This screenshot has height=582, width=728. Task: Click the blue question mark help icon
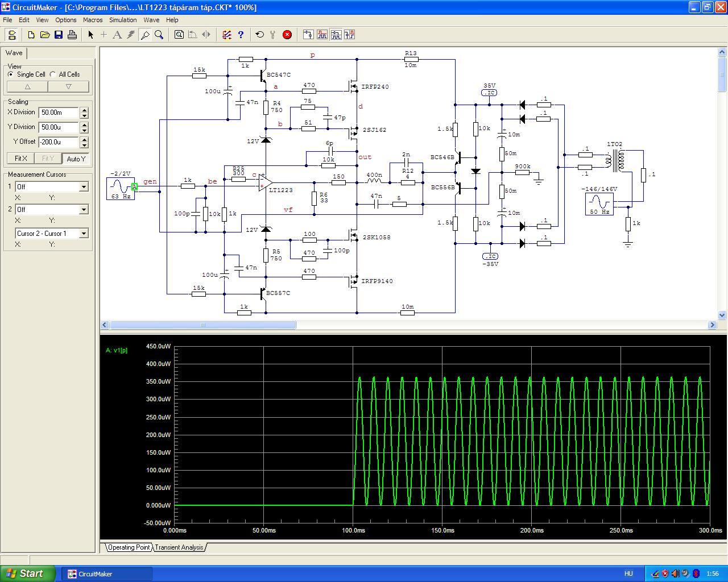[241, 35]
